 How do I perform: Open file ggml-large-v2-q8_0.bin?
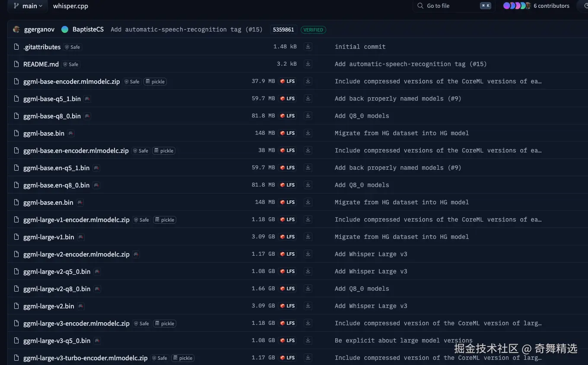(x=57, y=289)
